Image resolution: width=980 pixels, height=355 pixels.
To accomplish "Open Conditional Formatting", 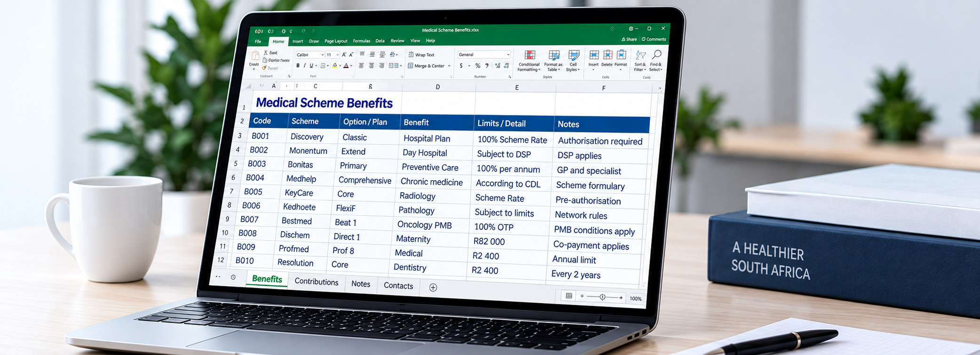I will point(530,61).
